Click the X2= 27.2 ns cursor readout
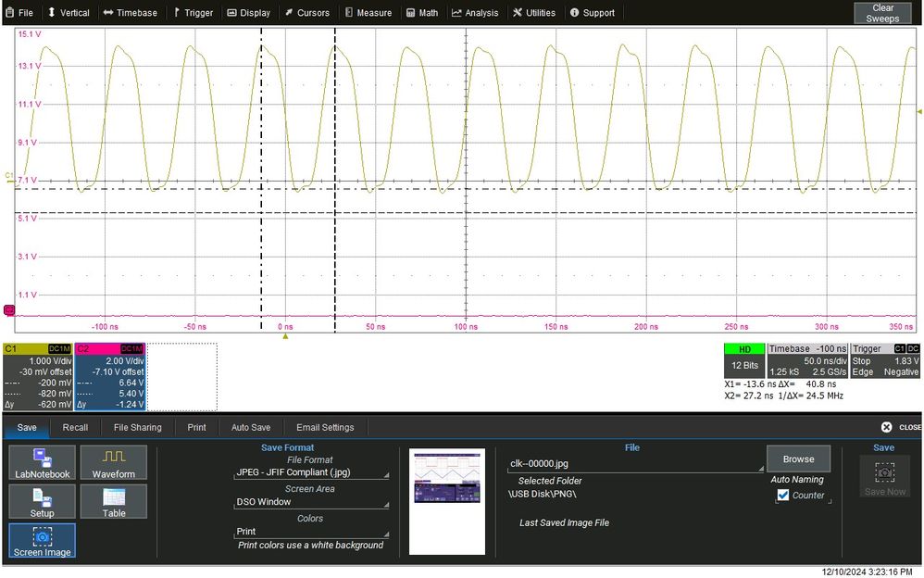Image resolution: width=924 pixels, height=578 pixels. pos(749,396)
